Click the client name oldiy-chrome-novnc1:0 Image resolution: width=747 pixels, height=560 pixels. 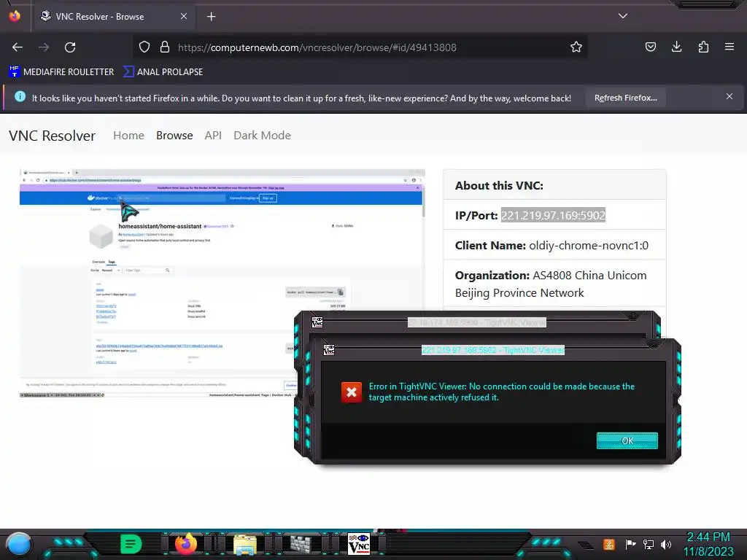[589, 245]
